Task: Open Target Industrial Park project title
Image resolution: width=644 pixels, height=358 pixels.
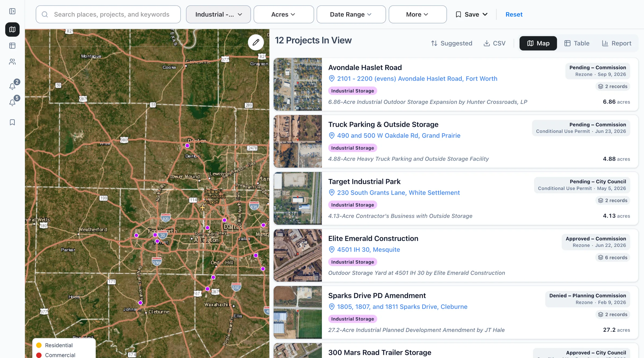Action: coord(364,181)
